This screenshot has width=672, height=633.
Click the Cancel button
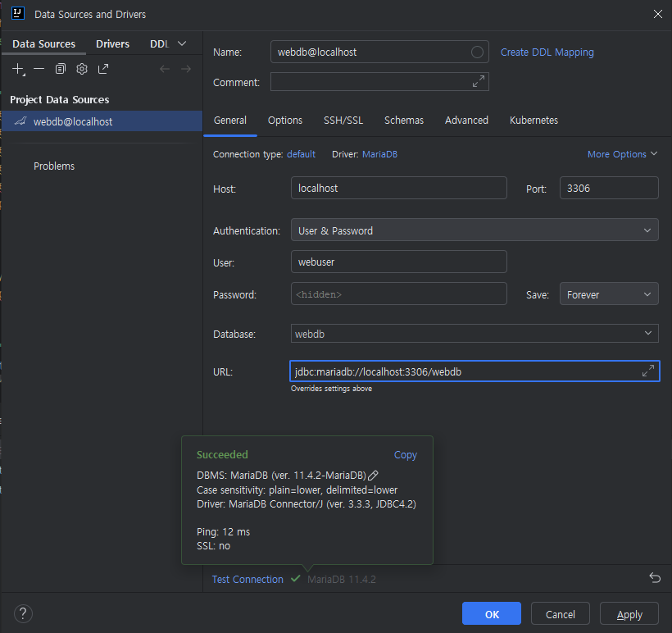[x=561, y=613]
